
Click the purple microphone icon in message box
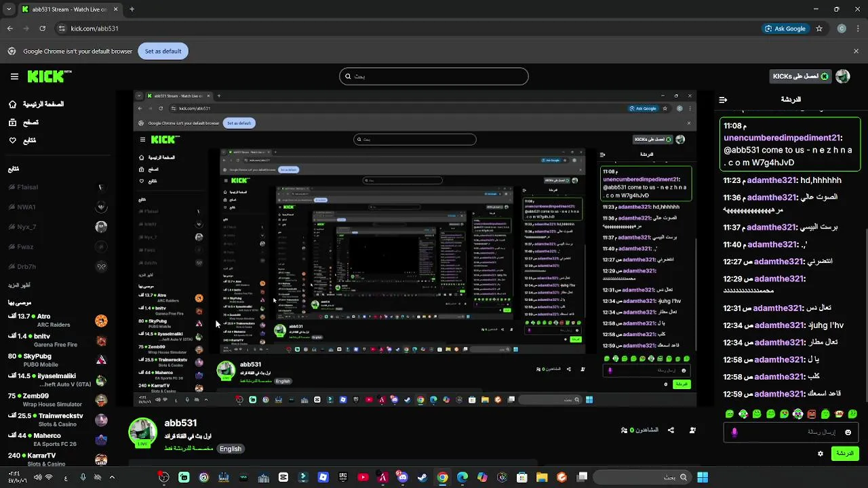point(734,432)
